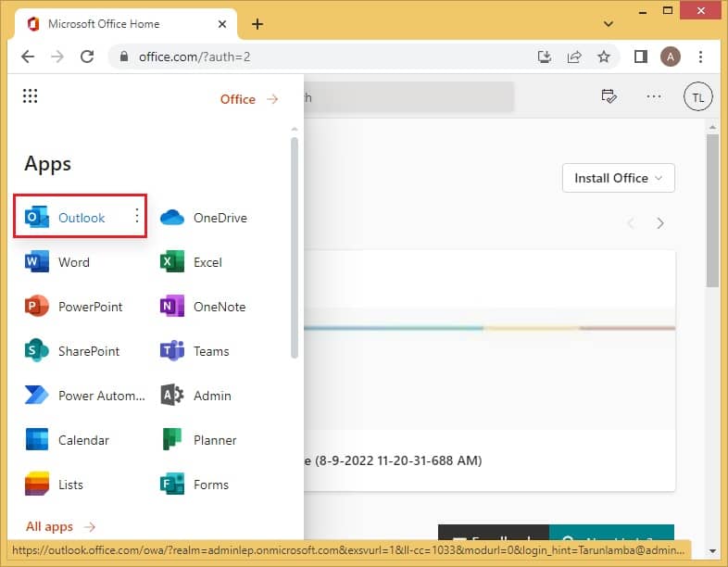Open the Chrome three-dot menu

click(x=700, y=57)
